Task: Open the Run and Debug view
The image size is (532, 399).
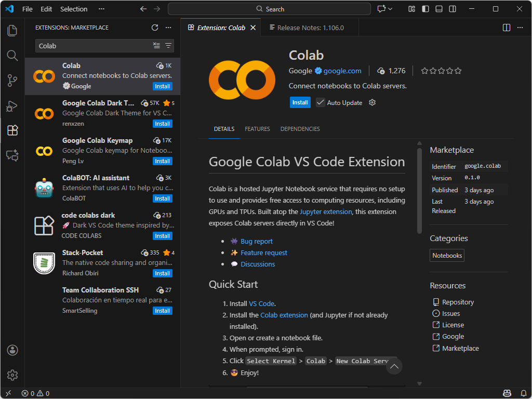Action: (x=12, y=105)
